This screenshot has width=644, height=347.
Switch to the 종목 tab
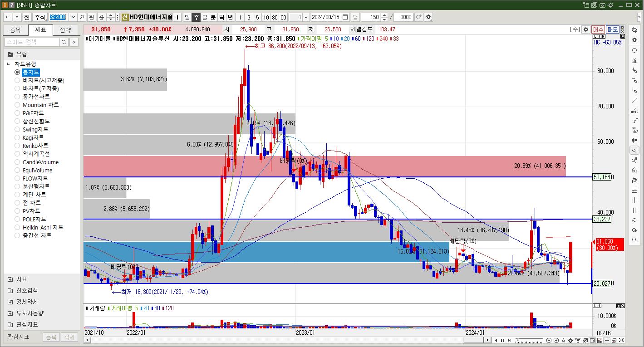coord(15,30)
